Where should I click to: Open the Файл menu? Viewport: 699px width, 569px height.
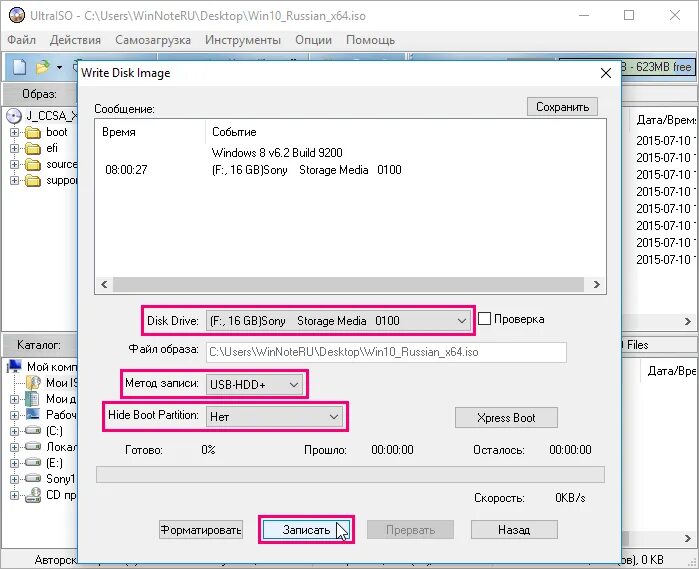[21, 40]
